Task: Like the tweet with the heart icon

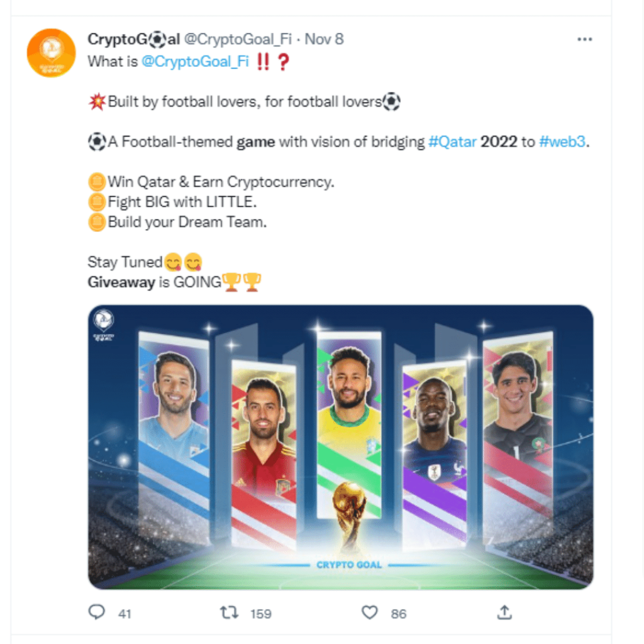Action: coord(370,612)
